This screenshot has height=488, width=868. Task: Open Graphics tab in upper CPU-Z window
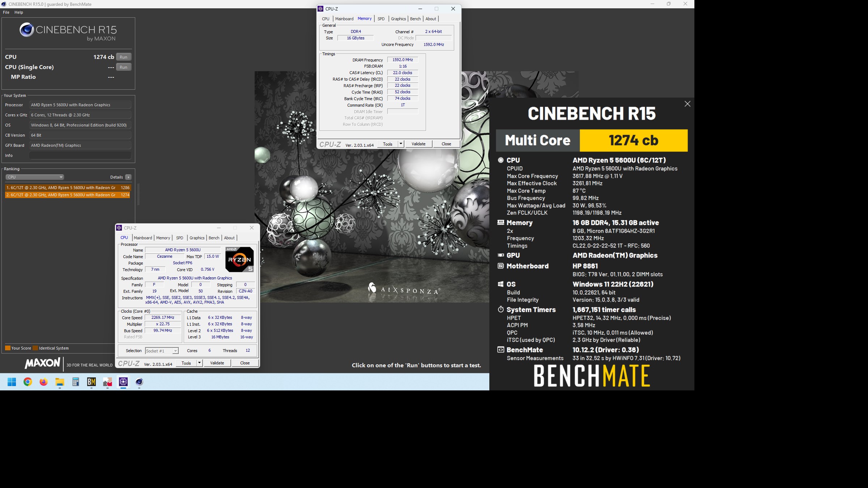(x=399, y=19)
